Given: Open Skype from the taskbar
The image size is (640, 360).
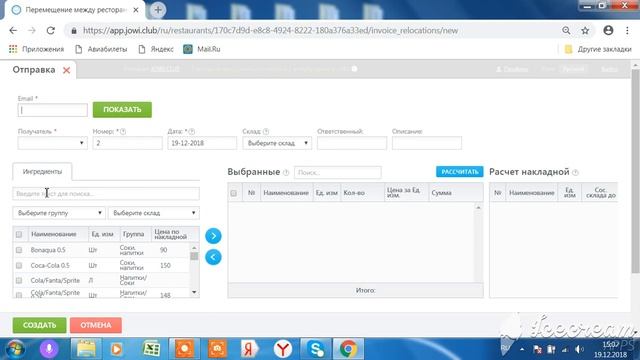Looking at the screenshot, I should [x=316, y=349].
